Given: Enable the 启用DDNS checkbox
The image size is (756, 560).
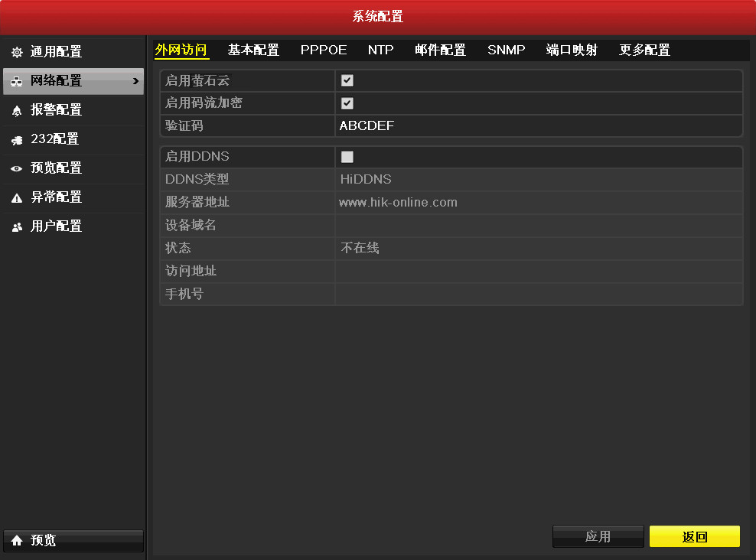Looking at the screenshot, I should tap(347, 157).
